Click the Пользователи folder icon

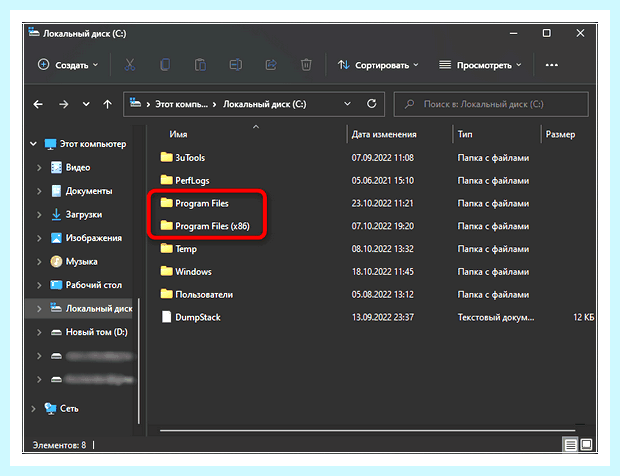coord(166,294)
